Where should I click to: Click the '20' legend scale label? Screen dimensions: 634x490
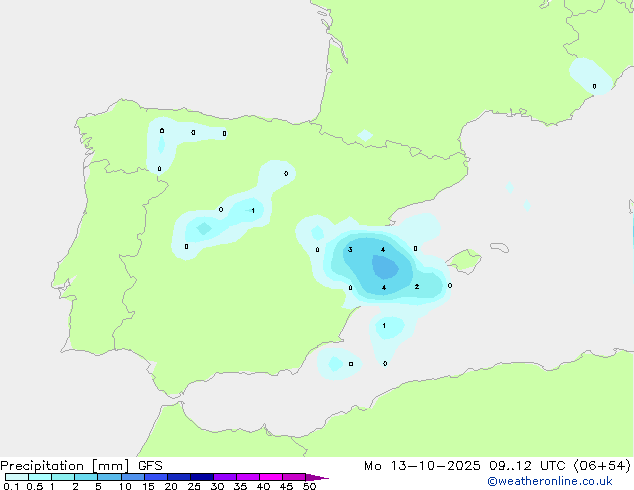tap(171, 486)
